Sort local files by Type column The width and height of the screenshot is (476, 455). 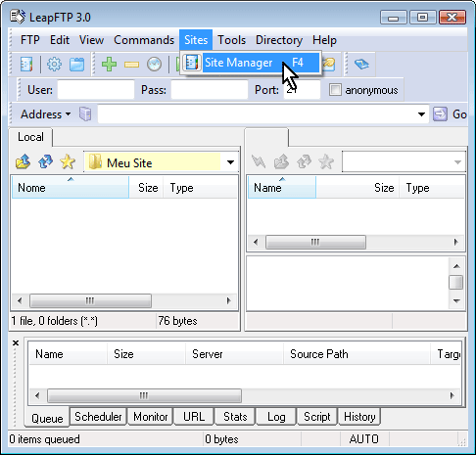200,187
